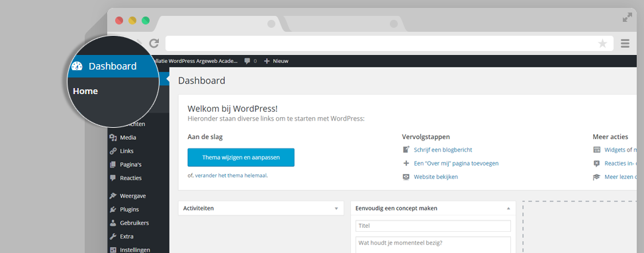Viewport: 644px width, 253px height.
Task: Open the Instellingen menu item
Action: click(x=135, y=250)
